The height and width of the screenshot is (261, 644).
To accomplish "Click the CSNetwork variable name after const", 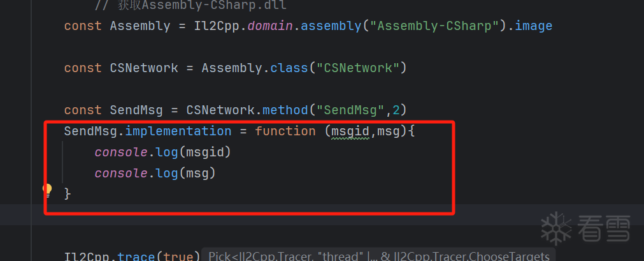I will (x=144, y=68).
